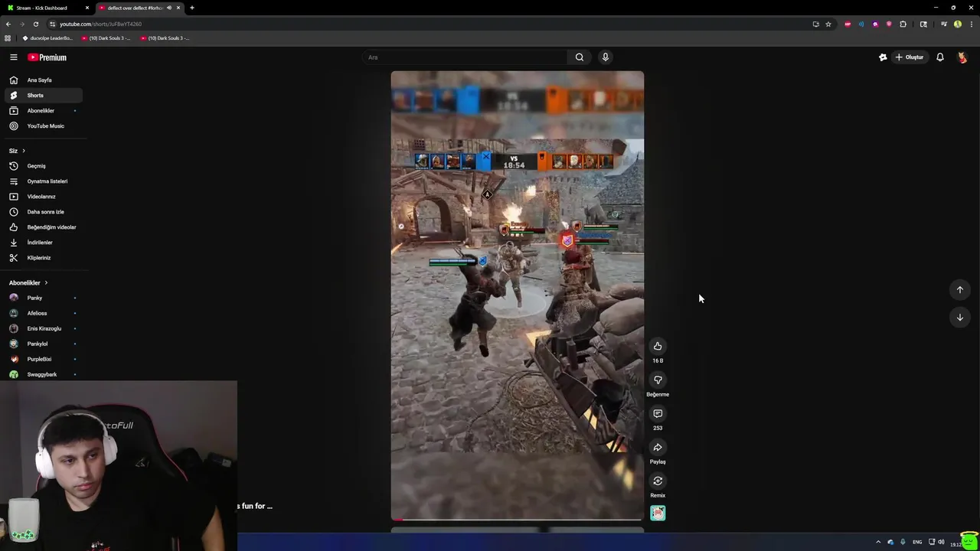Open the YouTube hamburger guide menu

(x=13, y=57)
